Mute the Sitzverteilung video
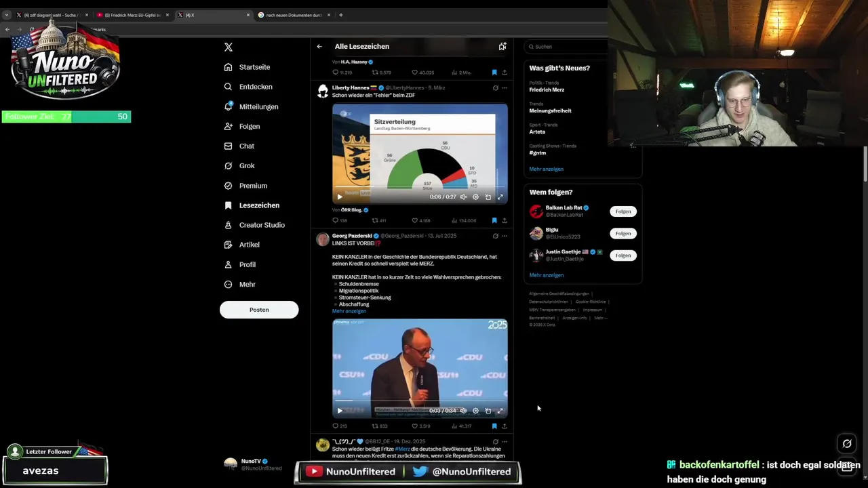The image size is (868, 488). pyautogui.click(x=463, y=197)
